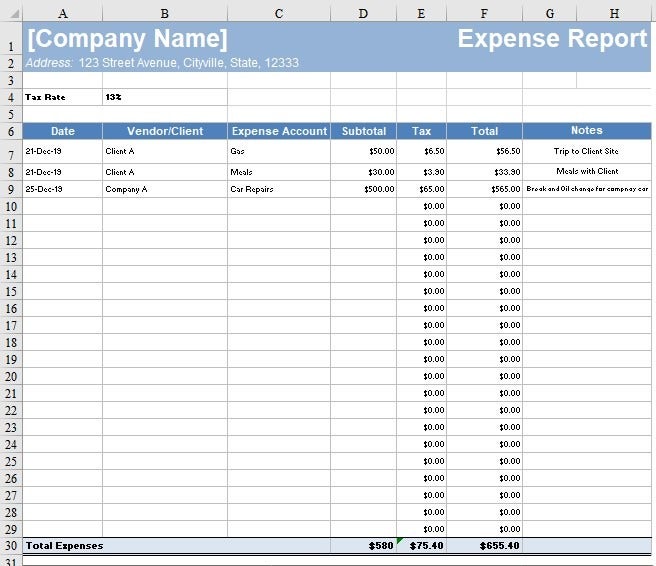Select the column H header
Viewport: 656px width, 566px height.
click(x=613, y=13)
